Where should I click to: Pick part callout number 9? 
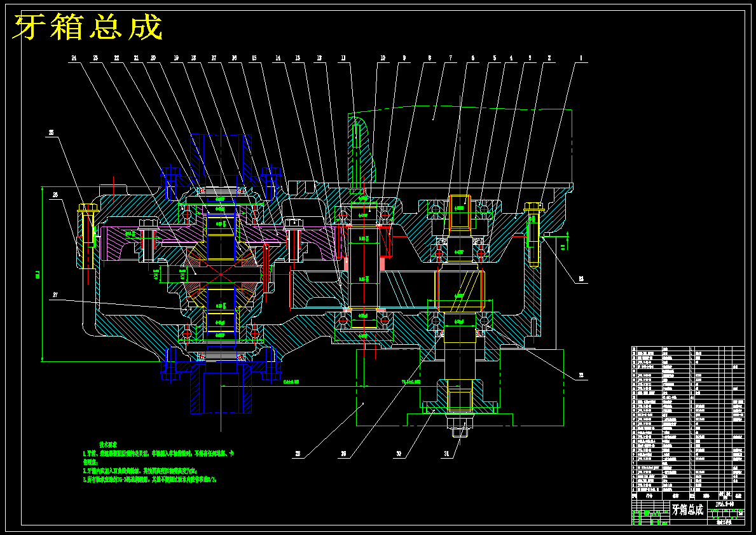pos(404,58)
